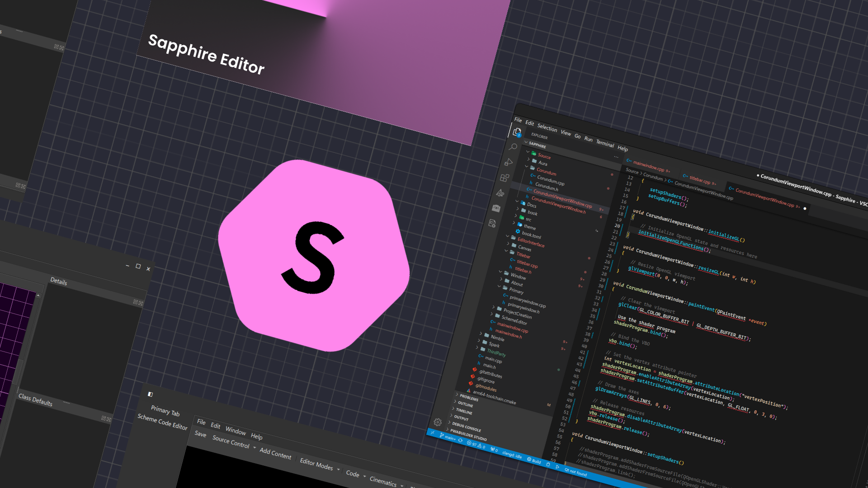
Task: Expand the DEBUG CONSOLE section in sidebar
Action: 450,423
